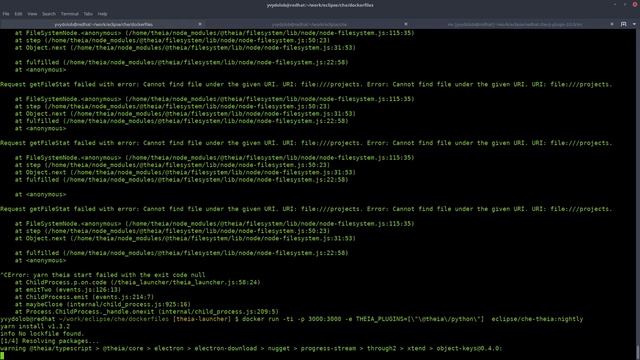Open the Help menu
The width and height of the screenshot is (640, 360).
[102, 14]
